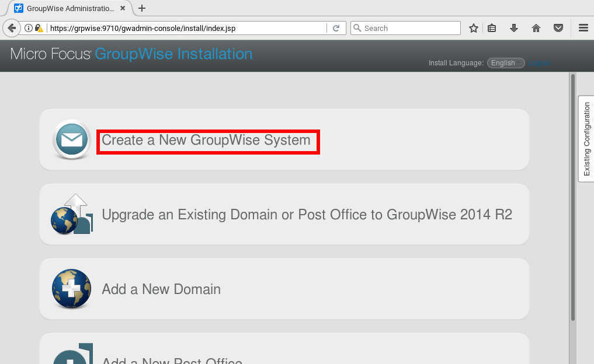Open the downloads arrow icon
Screen dimensions: 594x364
click(513, 28)
